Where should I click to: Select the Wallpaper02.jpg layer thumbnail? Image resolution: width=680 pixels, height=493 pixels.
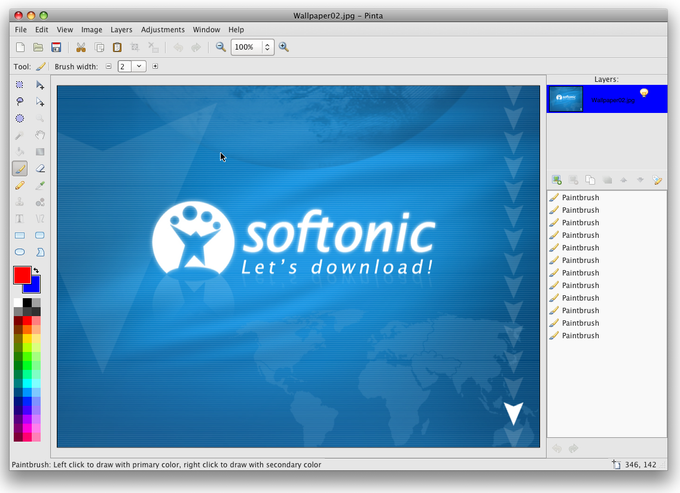coord(566,98)
